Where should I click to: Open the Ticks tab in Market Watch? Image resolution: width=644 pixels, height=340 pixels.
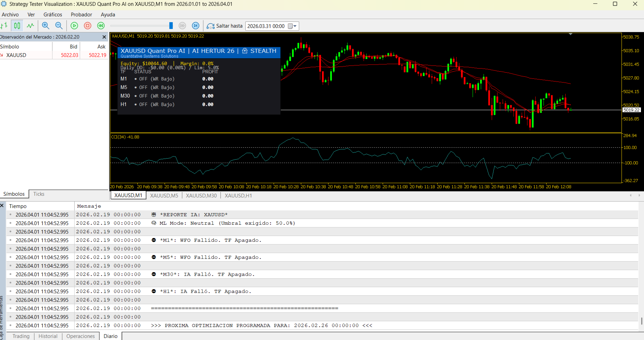[x=39, y=194]
